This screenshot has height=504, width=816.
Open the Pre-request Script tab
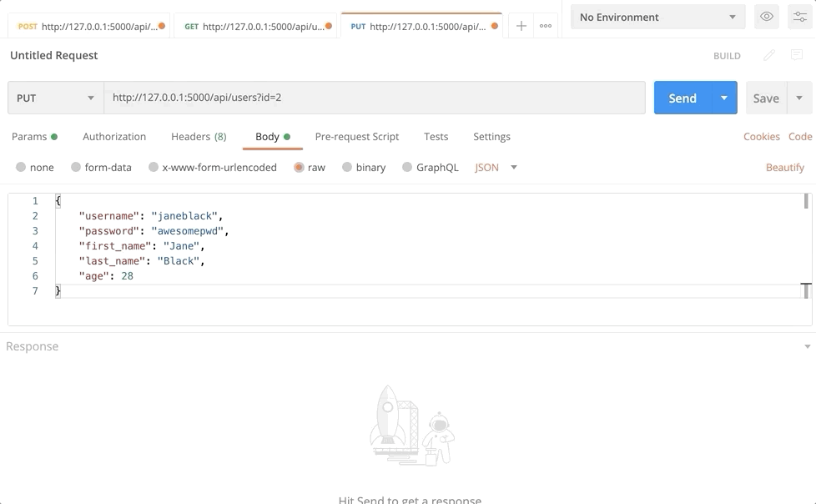356,136
